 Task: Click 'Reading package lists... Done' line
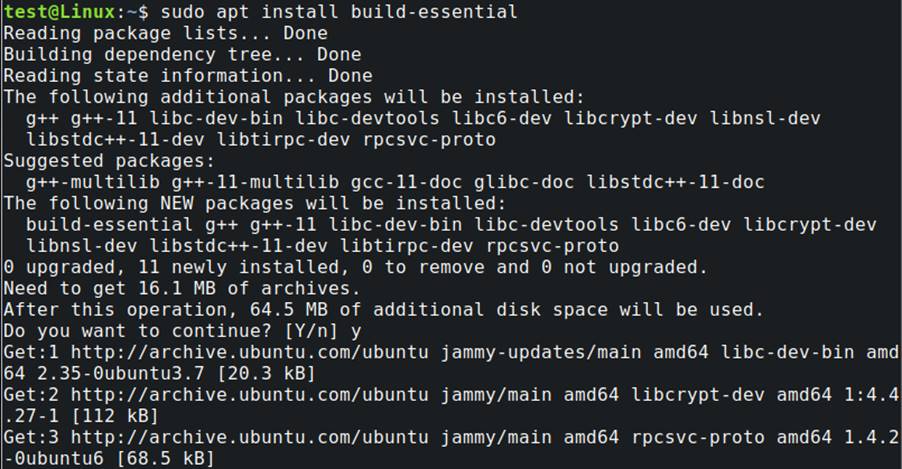[165, 33]
